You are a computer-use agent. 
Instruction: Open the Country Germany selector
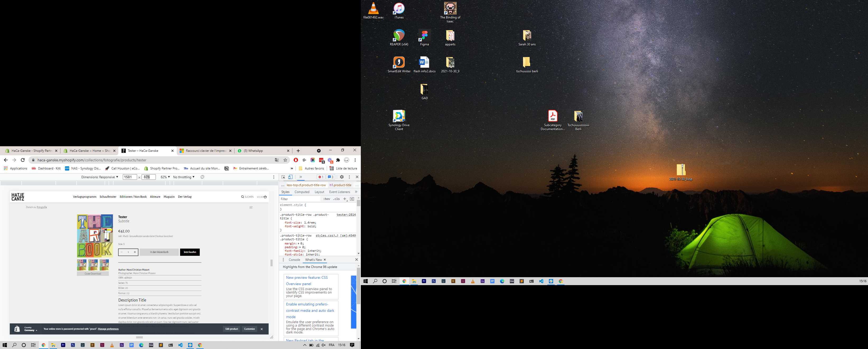31,329
